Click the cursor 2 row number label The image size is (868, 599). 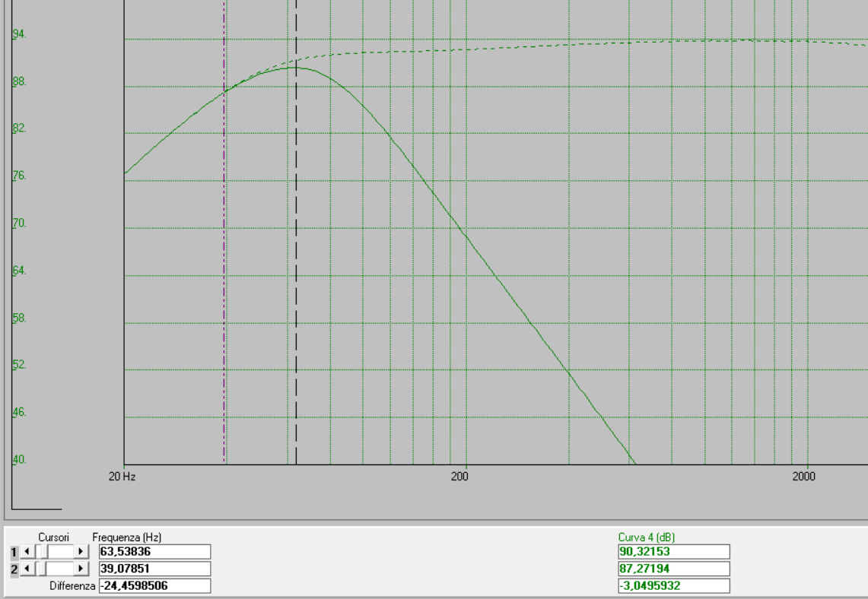[x=14, y=569]
